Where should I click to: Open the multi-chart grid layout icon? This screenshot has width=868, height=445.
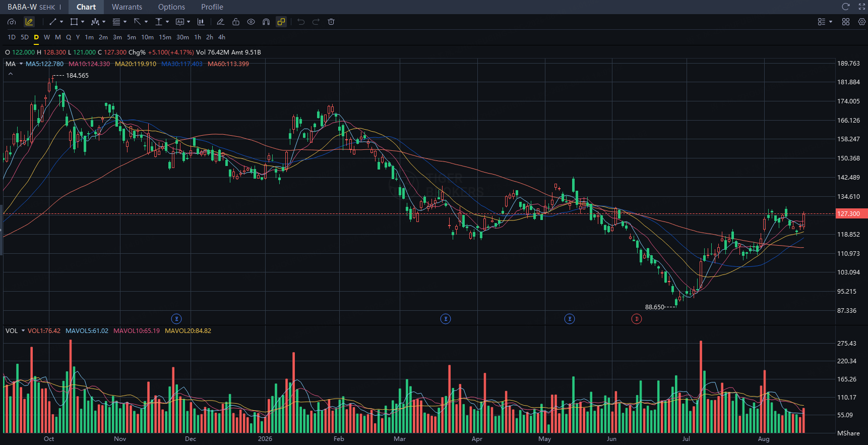846,22
